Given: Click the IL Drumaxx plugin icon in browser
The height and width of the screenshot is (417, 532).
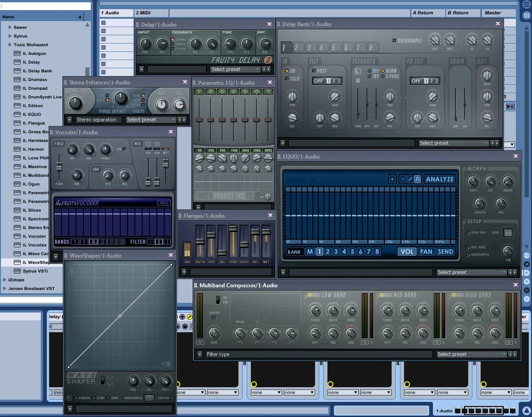Looking at the screenshot, I should coord(17,79).
